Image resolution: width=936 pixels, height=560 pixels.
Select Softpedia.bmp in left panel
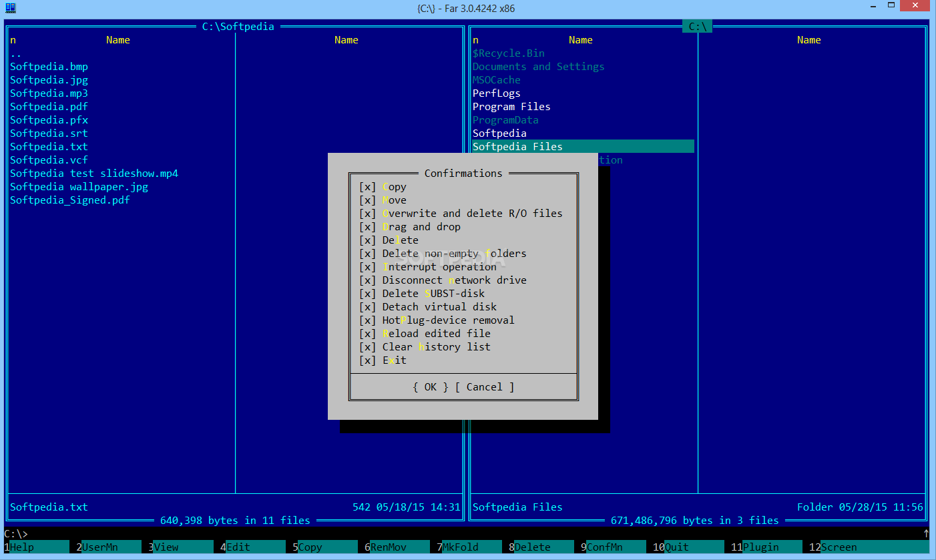(49, 67)
